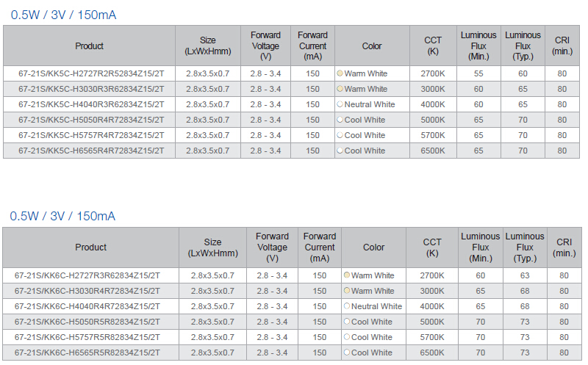Click the Color column header in KK6C table
Screen dimensions: 588x365
(x=374, y=247)
